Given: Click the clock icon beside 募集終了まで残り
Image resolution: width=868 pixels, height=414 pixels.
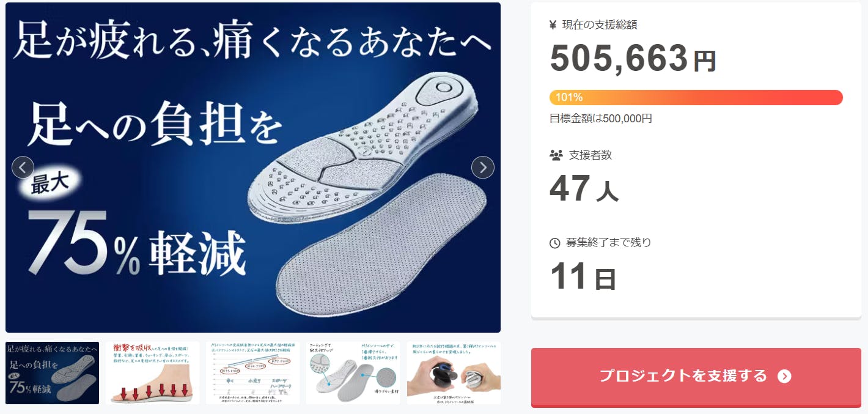Looking at the screenshot, I should pos(555,243).
